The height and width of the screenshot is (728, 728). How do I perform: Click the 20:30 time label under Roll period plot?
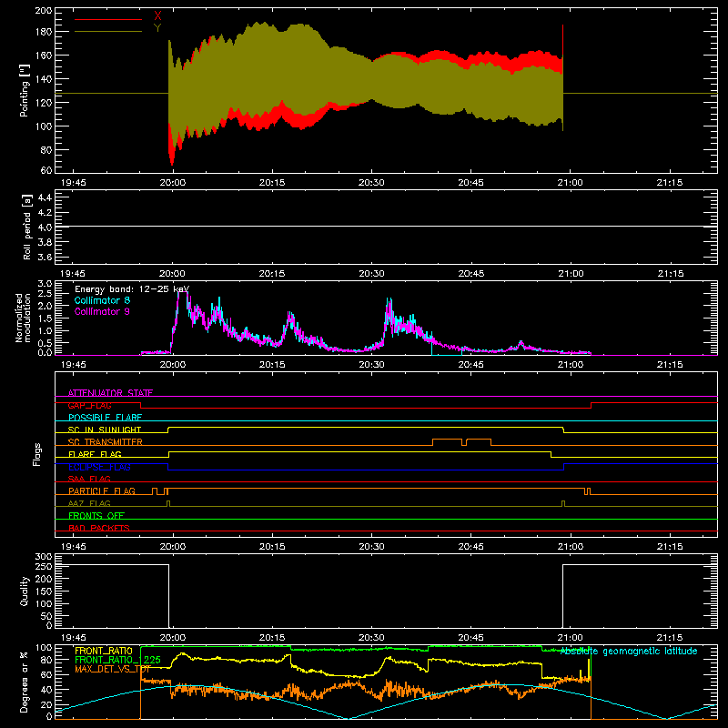point(371,274)
